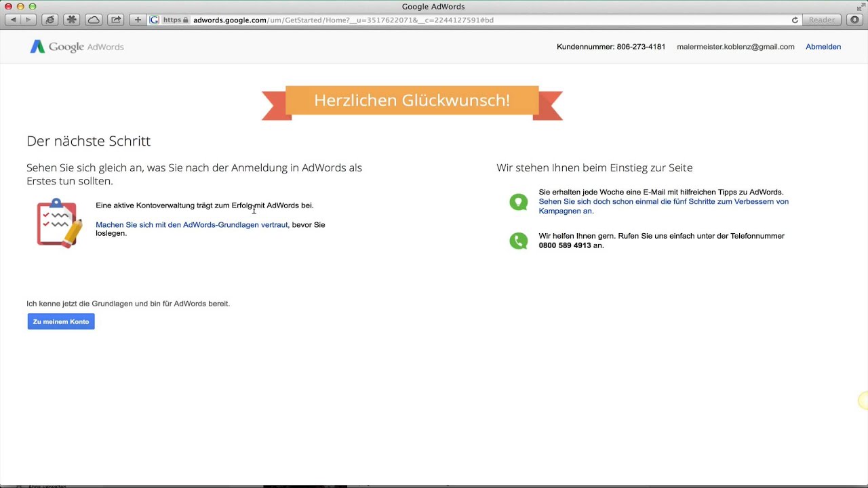Click the address bar URL field
This screenshot has height=488, width=868.
click(x=475, y=20)
